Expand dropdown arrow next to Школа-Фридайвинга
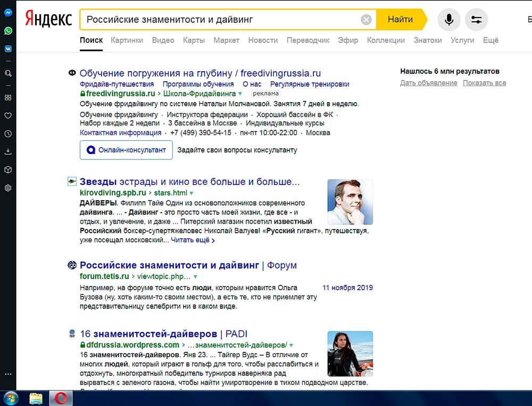532x406 pixels. (240, 94)
